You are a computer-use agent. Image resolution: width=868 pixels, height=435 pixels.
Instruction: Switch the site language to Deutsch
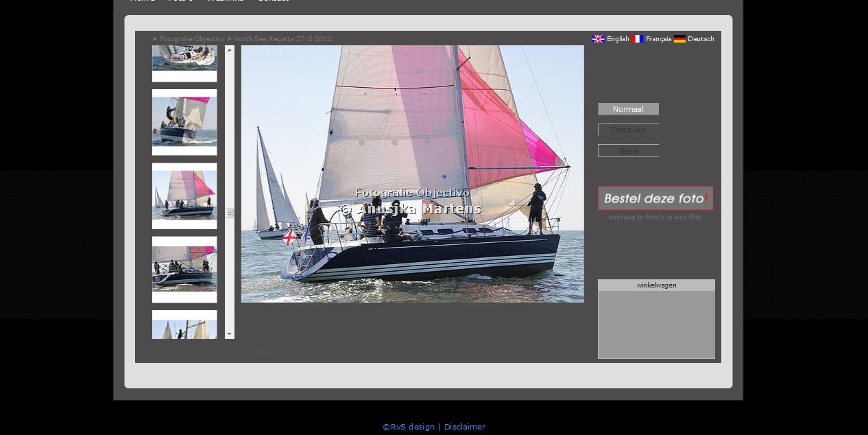click(x=694, y=39)
